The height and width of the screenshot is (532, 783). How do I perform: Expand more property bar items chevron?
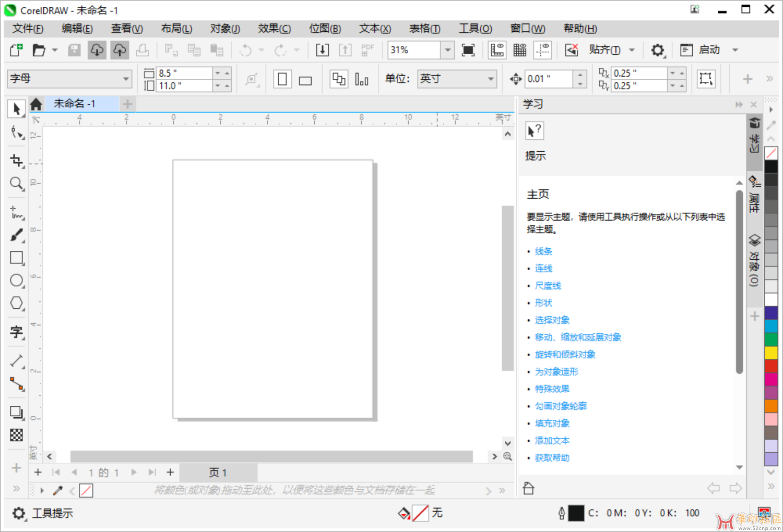click(x=769, y=79)
